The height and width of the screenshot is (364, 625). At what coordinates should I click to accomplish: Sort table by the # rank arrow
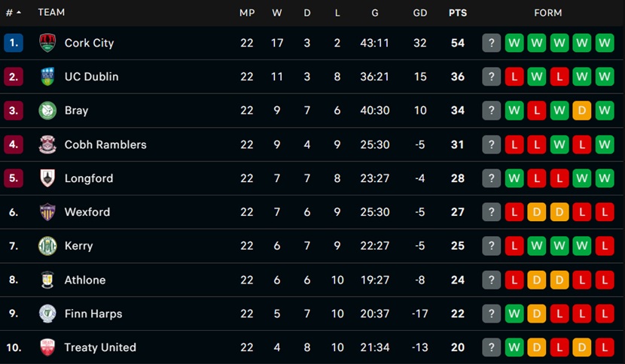pos(18,13)
